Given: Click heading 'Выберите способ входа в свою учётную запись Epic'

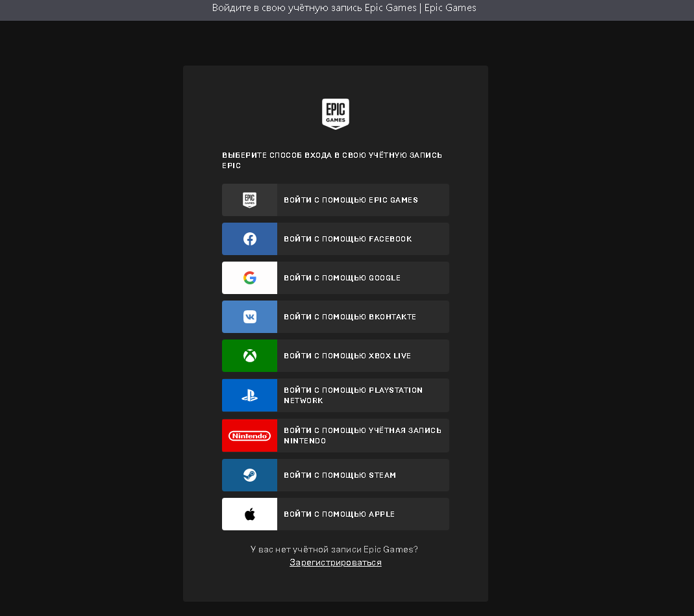Looking at the screenshot, I should point(332,160).
